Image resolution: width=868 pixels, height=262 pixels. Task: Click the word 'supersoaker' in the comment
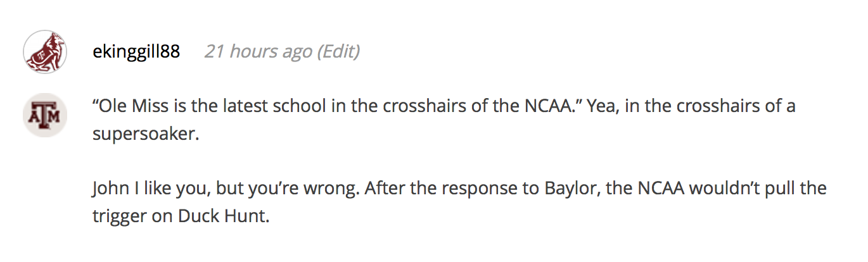[x=146, y=135]
